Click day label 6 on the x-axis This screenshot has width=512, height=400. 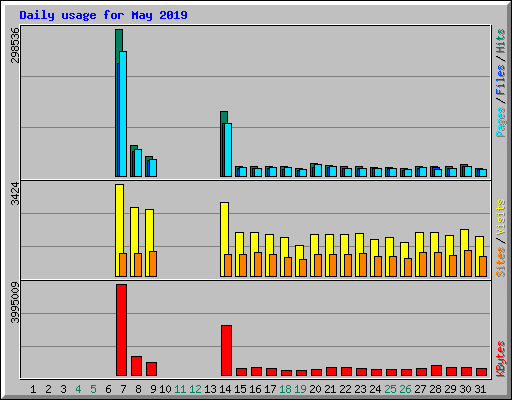108,389
